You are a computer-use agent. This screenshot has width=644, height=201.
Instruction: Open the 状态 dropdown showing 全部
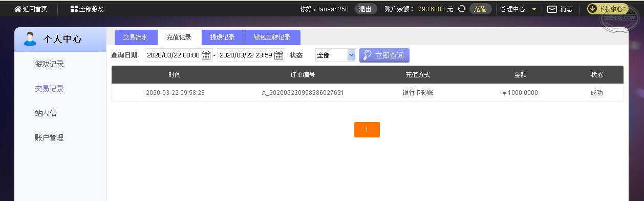pyautogui.click(x=335, y=55)
